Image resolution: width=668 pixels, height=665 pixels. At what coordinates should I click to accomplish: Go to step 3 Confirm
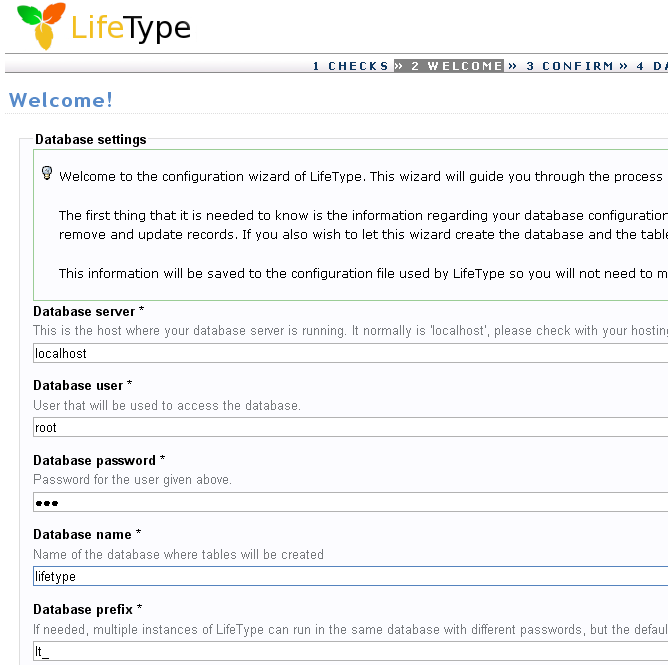570,66
